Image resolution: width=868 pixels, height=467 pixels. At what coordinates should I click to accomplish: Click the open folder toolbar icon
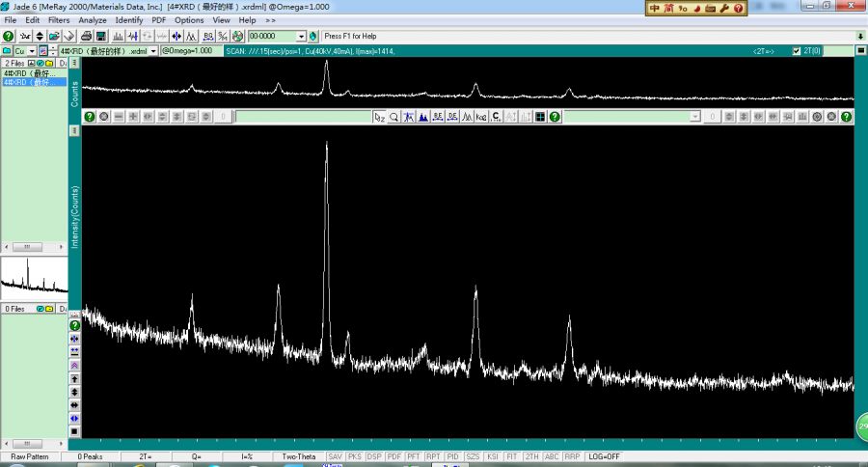point(55,36)
